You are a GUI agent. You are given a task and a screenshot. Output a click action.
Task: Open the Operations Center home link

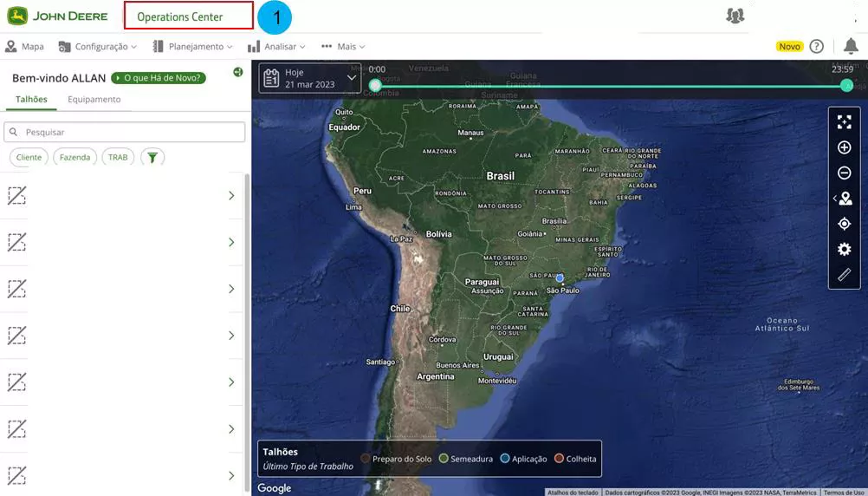click(x=180, y=17)
